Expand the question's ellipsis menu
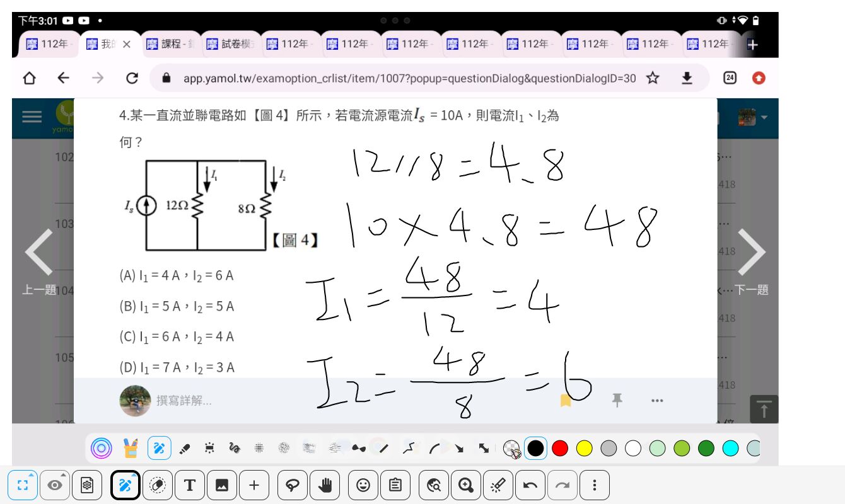This screenshot has height=504, width=845. coord(657,400)
